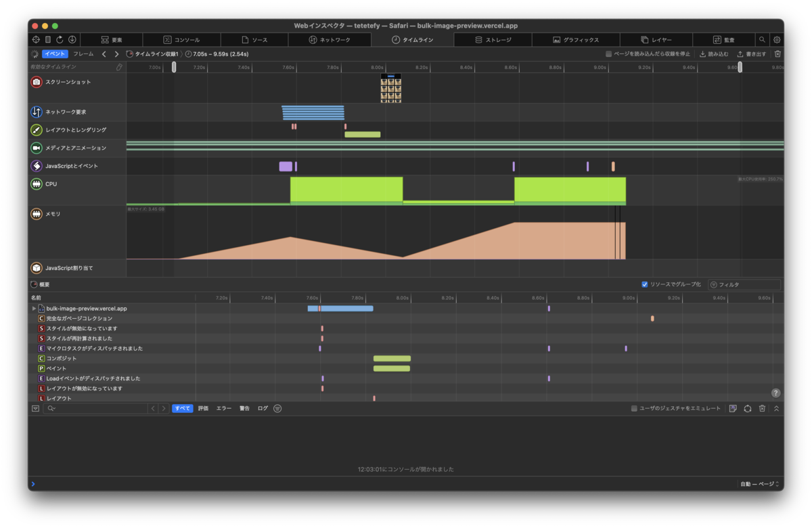Click the 書き出す export button
The image size is (812, 528).
click(x=752, y=54)
